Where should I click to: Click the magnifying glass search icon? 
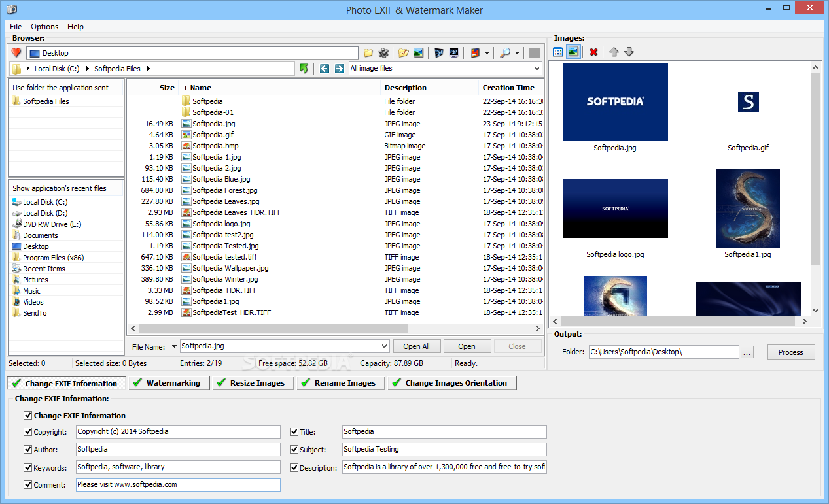(x=505, y=53)
